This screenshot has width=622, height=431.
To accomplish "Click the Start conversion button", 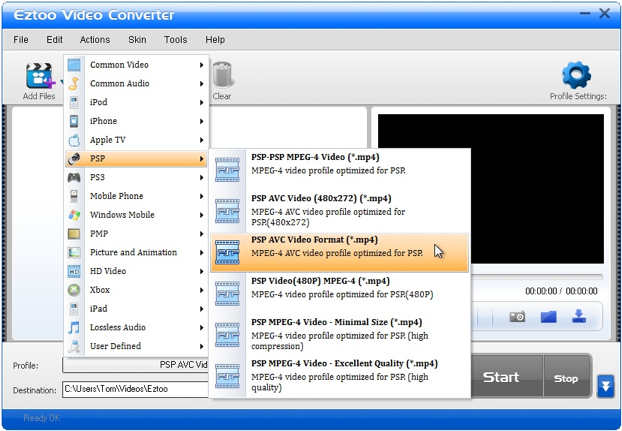I will point(506,377).
